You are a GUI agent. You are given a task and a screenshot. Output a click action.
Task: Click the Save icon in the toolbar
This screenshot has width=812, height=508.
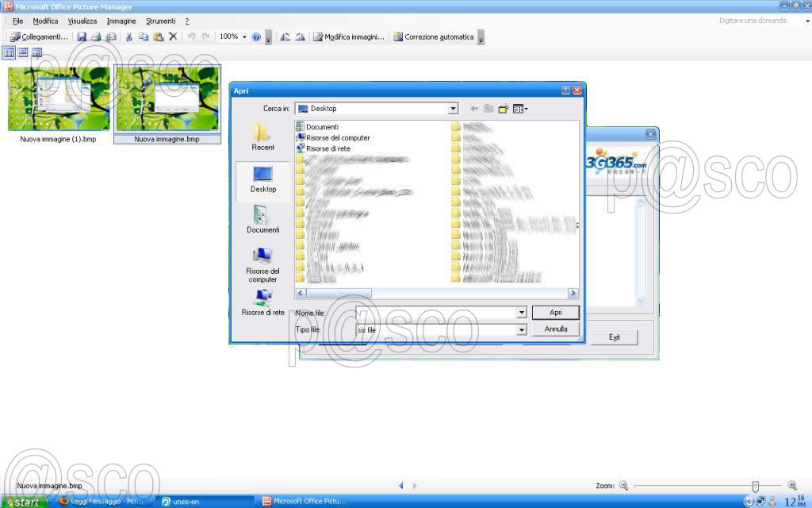point(82,37)
